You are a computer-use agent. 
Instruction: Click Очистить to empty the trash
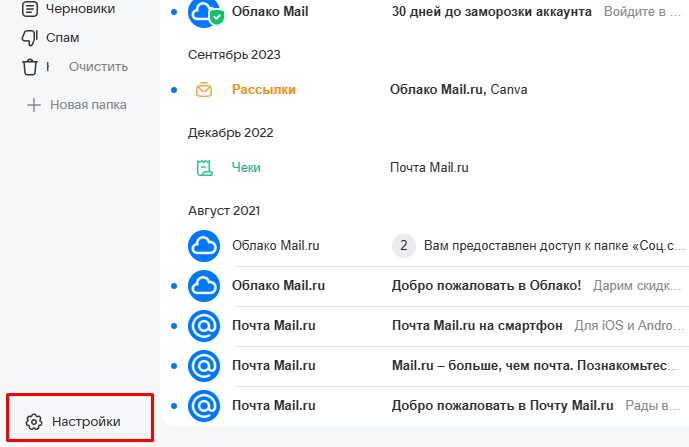pos(98,67)
